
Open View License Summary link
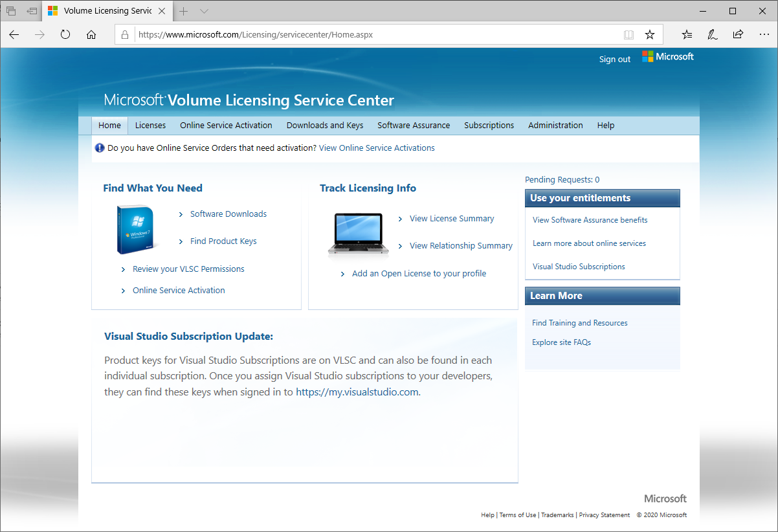(451, 219)
